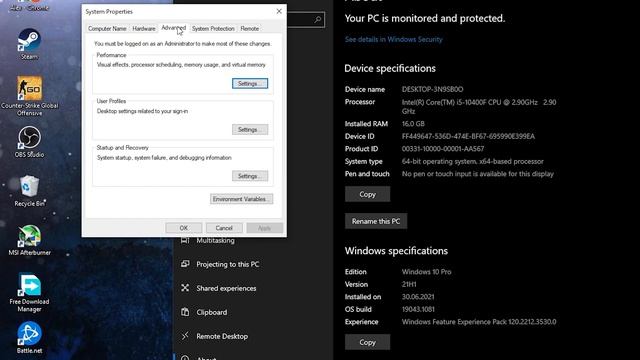
Task: Launch Counter-Strike Global Offensive desktop icon
Action: point(29,95)
